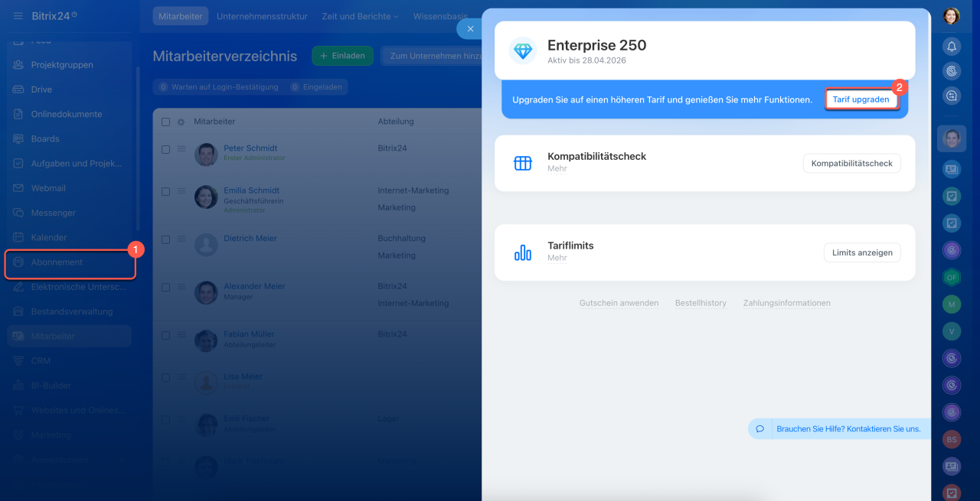
Task: Click the Tarif upgraden button
Action: 861,99
